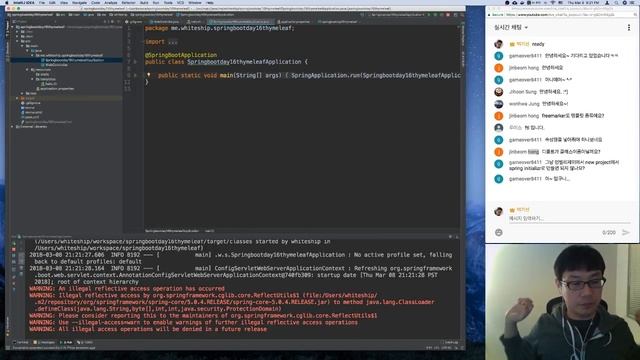Image resolution: width=640 pixels, height=360 pixels.
Task: Click the red Stop button in top toolbar
Action: tap(448, 15)
